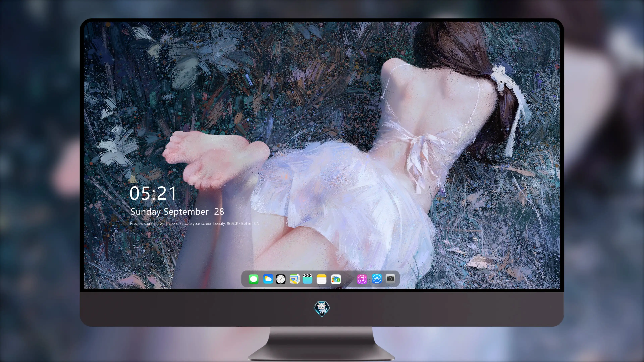Open the colorful photo gallery app in dock
The width and height of the screenshot is (644, 362).
[336, 279]
